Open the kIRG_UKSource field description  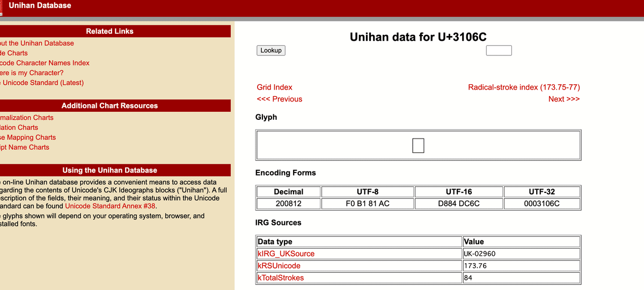pyautogui.click(x=286, y=253)
